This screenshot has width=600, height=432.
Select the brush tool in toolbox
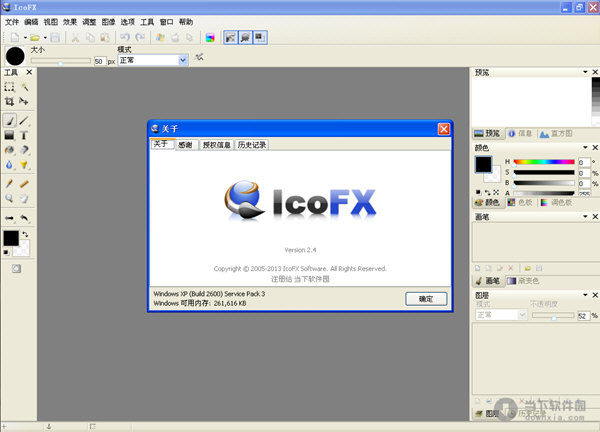click(10, 120)
